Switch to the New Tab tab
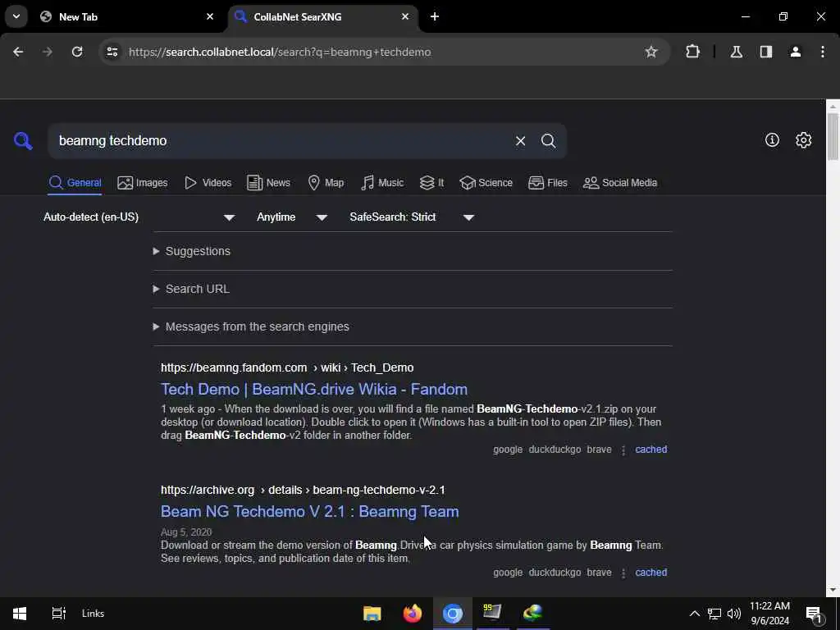Image resolution: width=840 pixels, height=630 pixels. pyautogui.click(x=128, y=16)
